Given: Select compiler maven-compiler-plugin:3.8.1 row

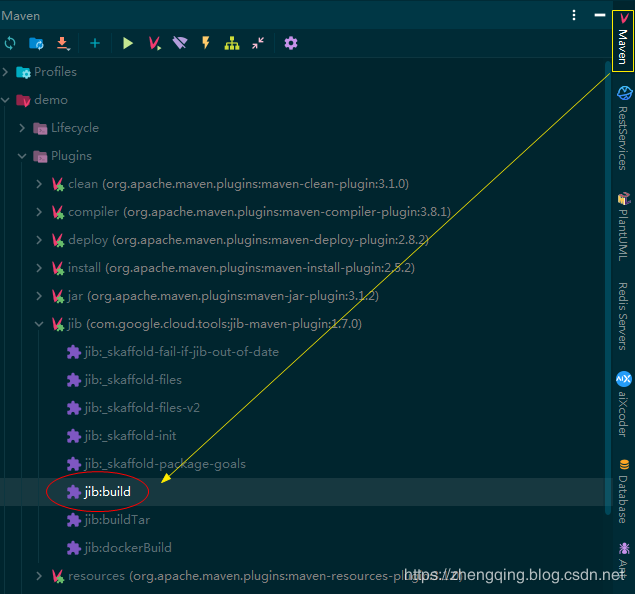Looking at the screenshot, I should 260,212.
